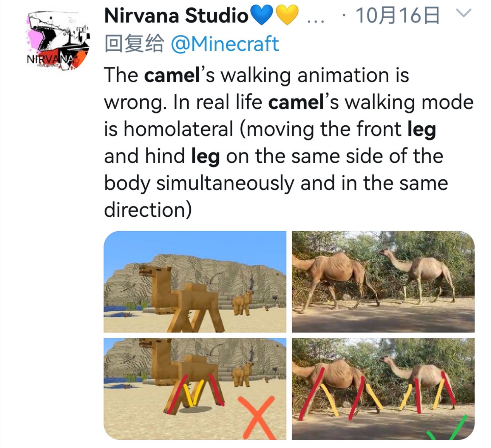Click the 10月16日 tweet date

coord(397,16)
